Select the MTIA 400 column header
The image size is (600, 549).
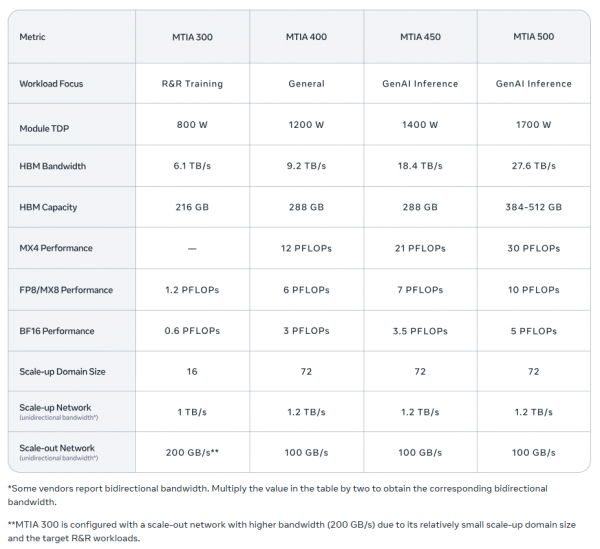click(x=307, y=38)
